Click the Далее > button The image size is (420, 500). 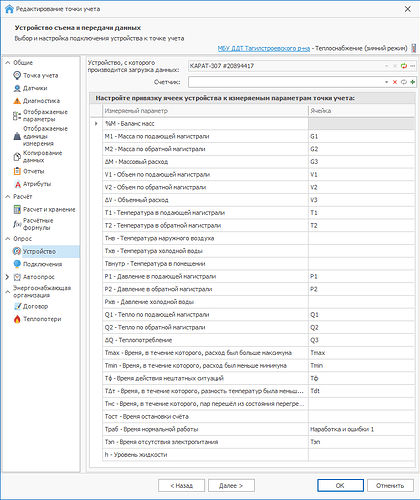point(231,486)
